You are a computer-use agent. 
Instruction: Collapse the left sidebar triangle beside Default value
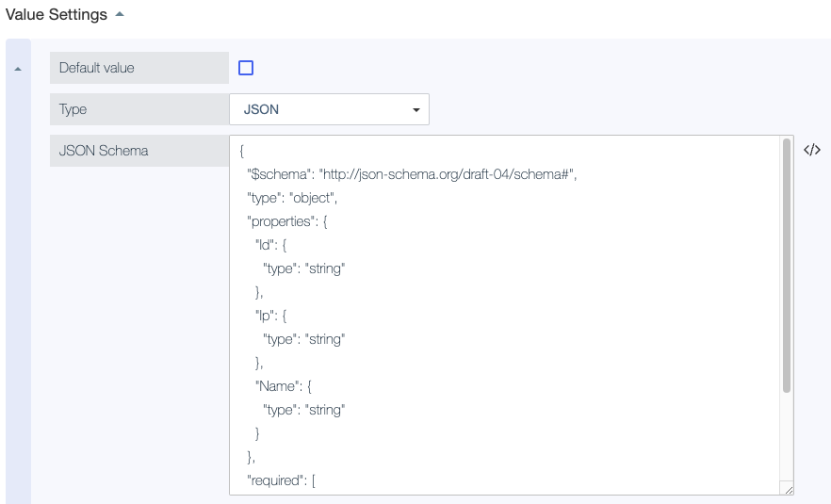click(x=18, y=69)
